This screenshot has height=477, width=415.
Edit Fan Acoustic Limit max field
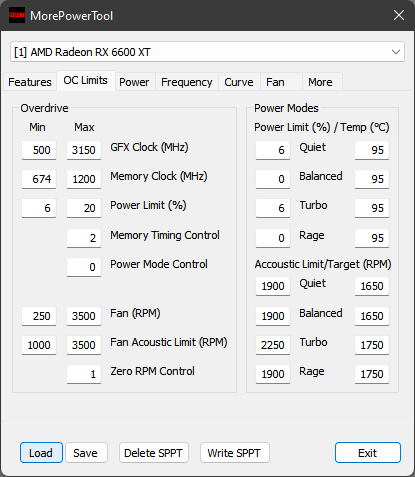pyautogui.click(x=84, y=345)
